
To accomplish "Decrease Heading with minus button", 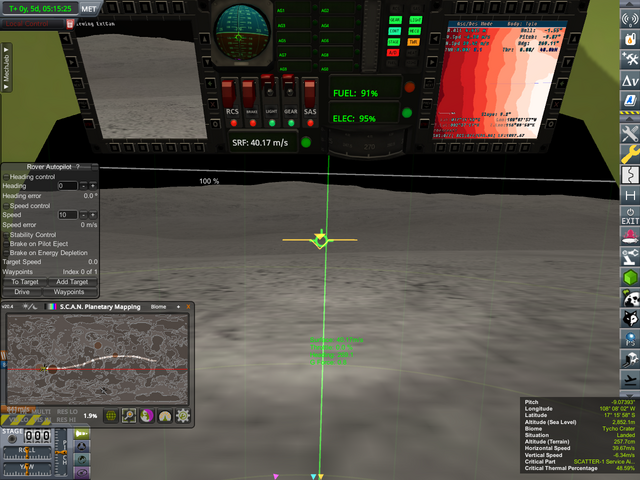I will click(x=83, y=186).
